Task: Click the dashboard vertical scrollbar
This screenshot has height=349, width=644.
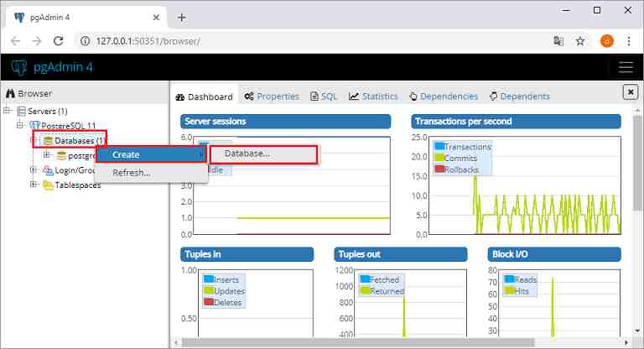Action: click(637, 164)
